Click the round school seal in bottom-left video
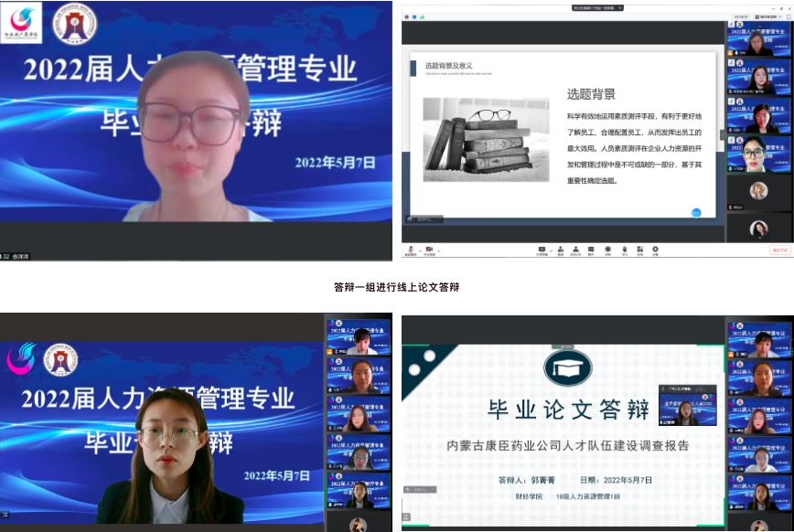The width and height of the screenshot is (794, 532). click(60, 359)
